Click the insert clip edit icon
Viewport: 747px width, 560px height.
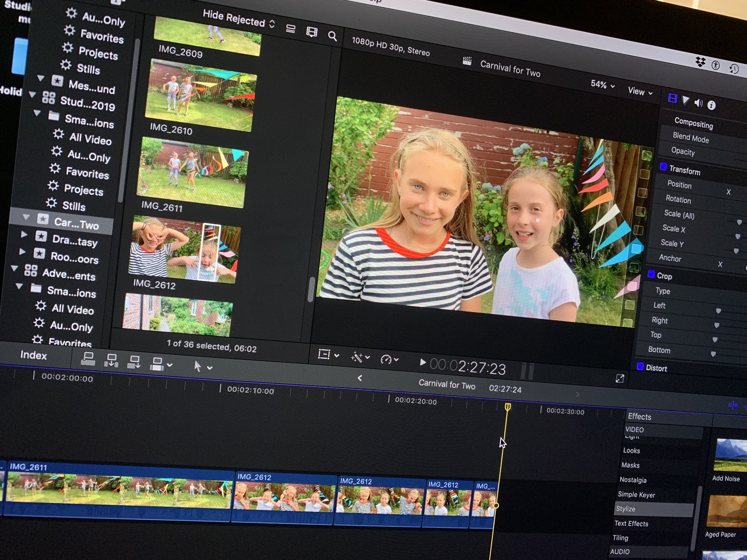(111, 360)
